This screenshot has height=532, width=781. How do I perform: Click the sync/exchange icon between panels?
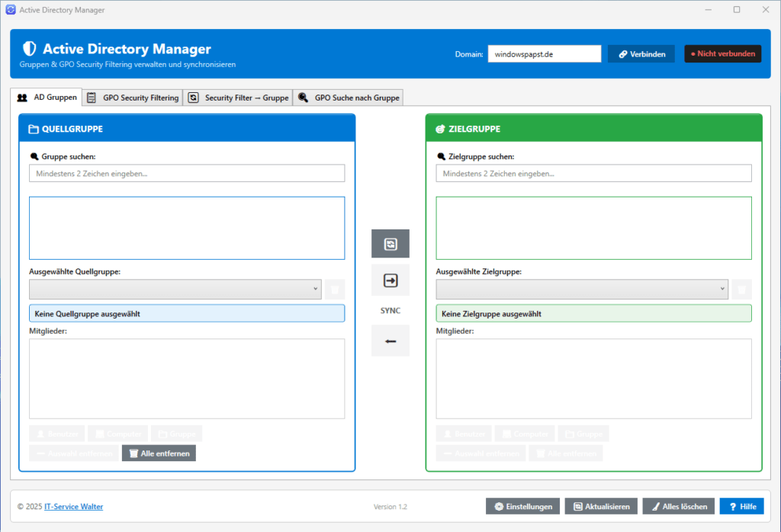click(x=390, y=244)
